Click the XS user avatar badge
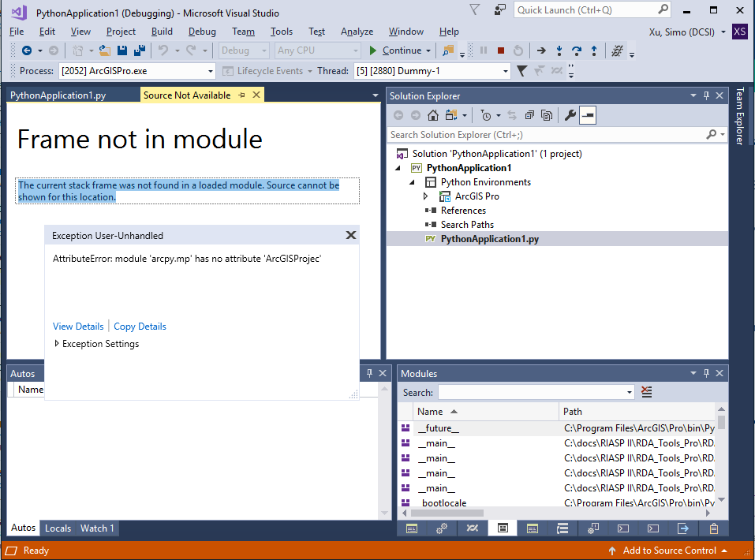755x560 pixels. pos(739,32)
